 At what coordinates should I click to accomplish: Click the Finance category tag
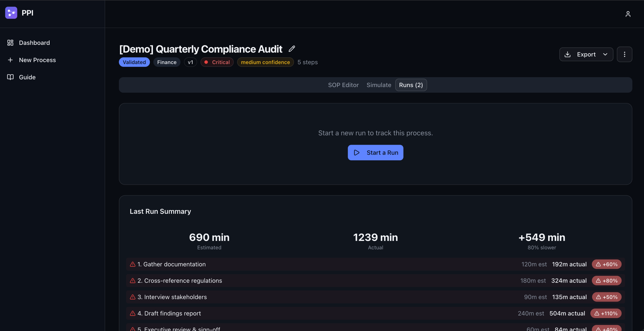pos(167,62)
